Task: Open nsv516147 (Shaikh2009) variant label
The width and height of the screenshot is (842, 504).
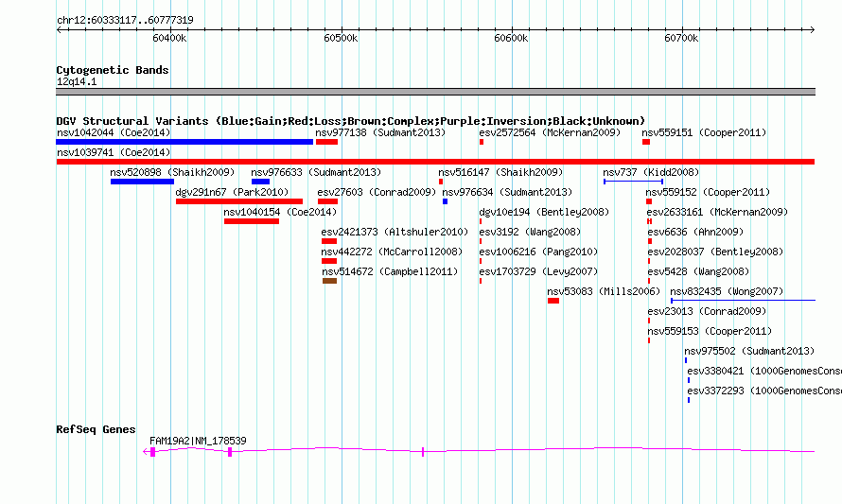Action: [500, 172]
